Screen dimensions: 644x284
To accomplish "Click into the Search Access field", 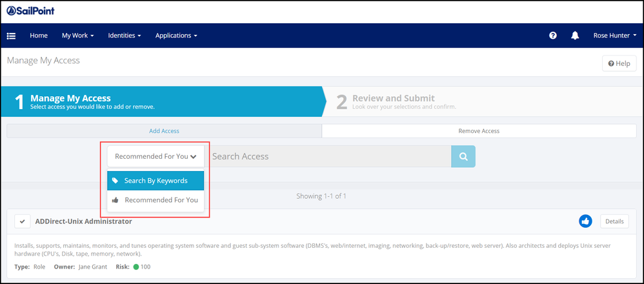I will (x=329, y=156).
